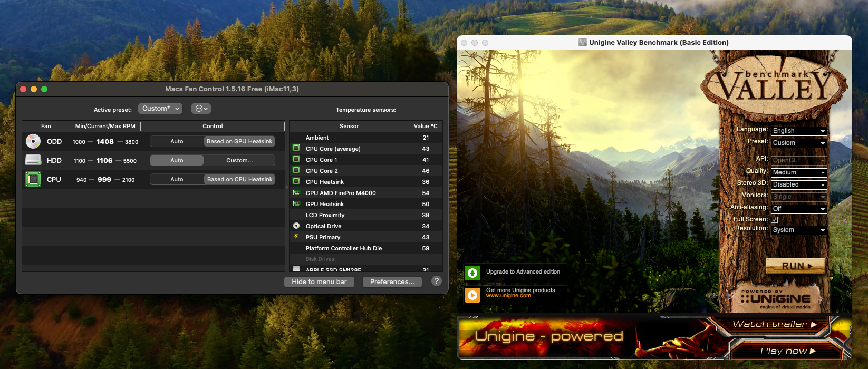Viewport: 868px width, 369px height.
Task: Click the chip icon beside CPU Core 1
Action: (x=296, y=159)
